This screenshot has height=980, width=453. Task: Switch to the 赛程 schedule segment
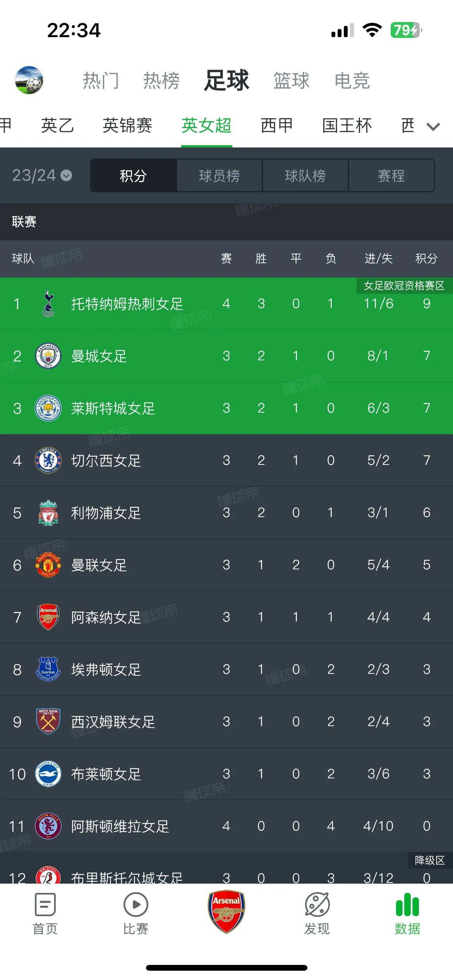click(x=391, y=176)
